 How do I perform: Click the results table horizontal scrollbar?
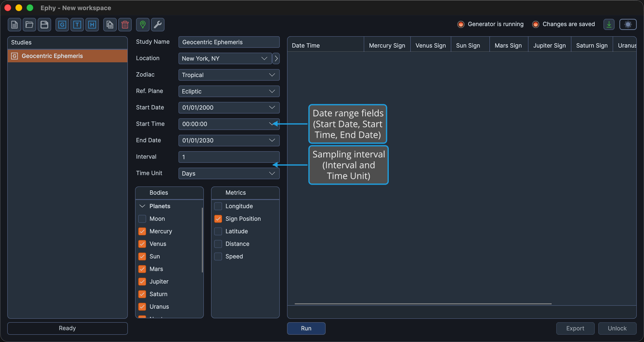click(423, 304)
